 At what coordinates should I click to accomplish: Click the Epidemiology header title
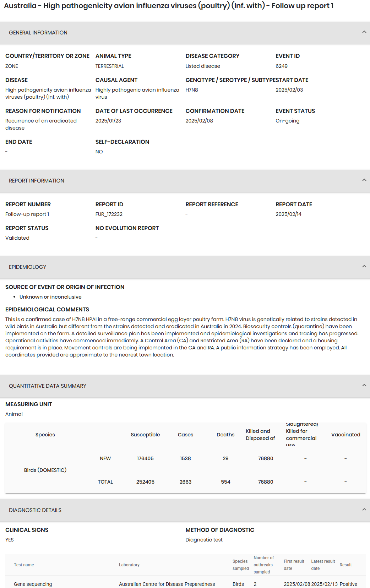tap(28, 267)
